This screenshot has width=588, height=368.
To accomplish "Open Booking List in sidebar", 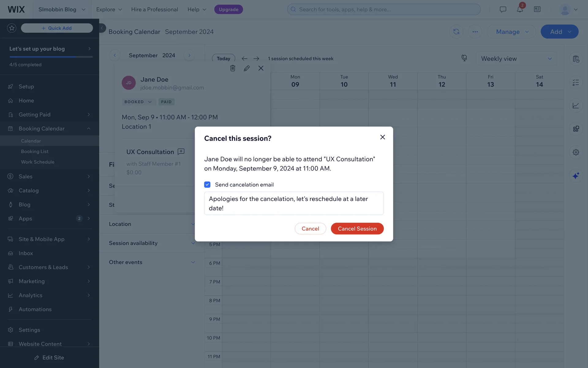I will (35, 151).
